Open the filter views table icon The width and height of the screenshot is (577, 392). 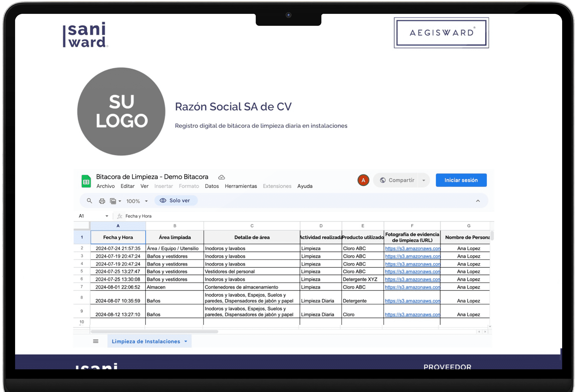113,201
